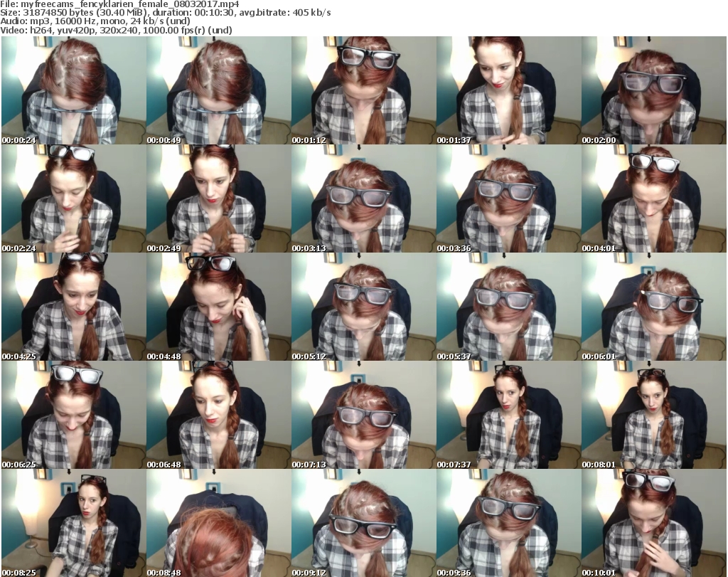Viewport: 728px width, 577px height.
Task: Open the frame stamped 00:05:37
Action: 508,307
